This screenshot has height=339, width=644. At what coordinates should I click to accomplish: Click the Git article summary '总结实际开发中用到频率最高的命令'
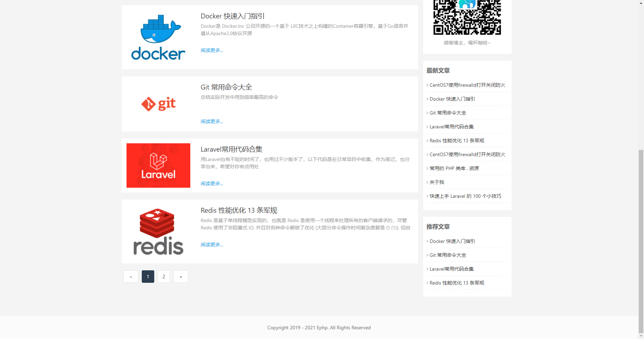point(240,97)
